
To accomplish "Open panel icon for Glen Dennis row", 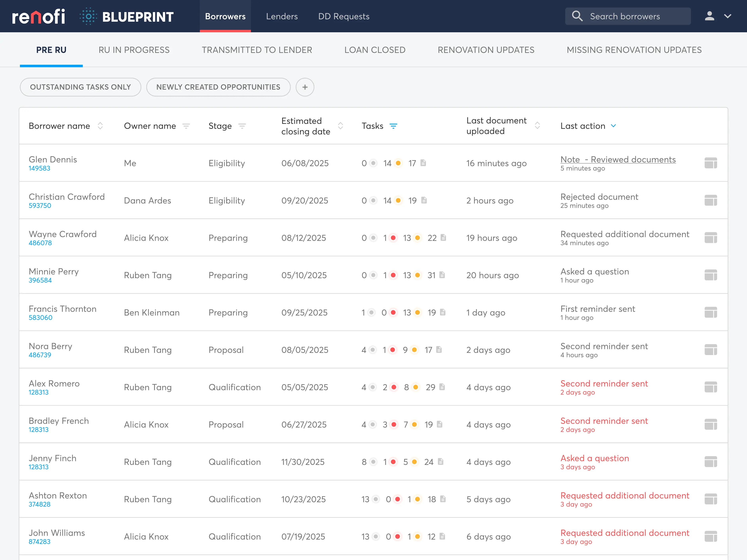I will [711, 163].
